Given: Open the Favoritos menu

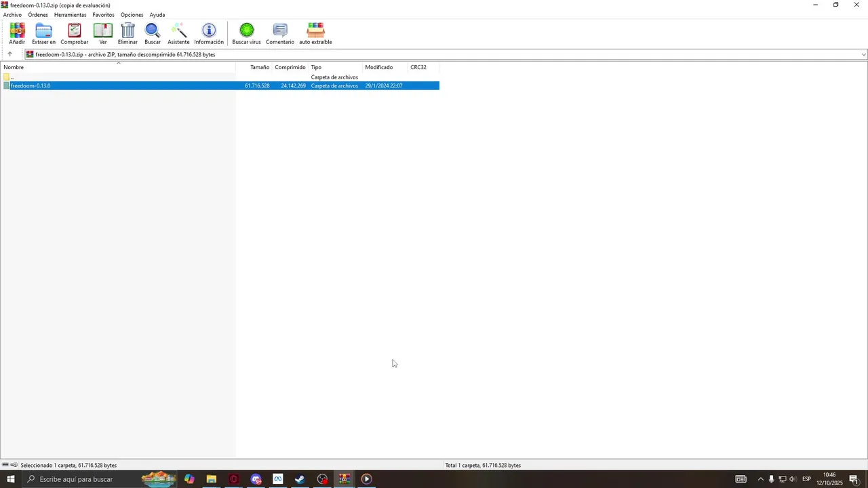Looking at the screenshot, I should click(x=104, y=15).
